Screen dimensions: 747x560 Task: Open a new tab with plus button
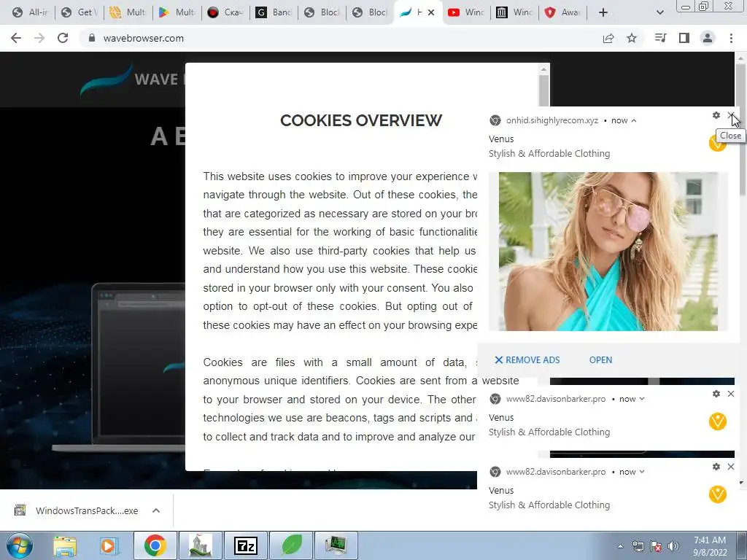pos(603,12)
